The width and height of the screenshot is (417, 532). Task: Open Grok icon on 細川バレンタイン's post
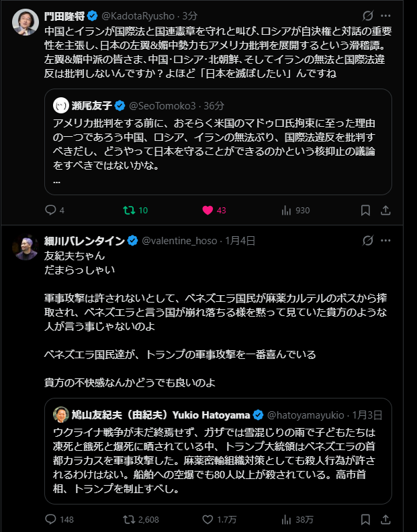tap(367, 240)
